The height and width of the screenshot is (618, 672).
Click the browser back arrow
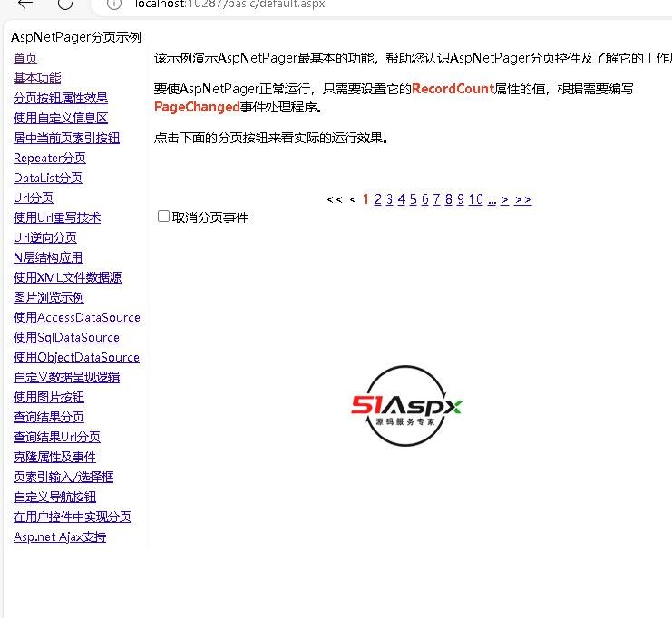coord(25,4)
